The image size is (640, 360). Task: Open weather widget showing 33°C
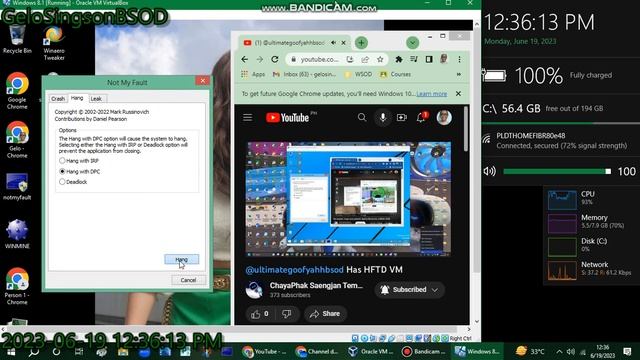coord(530,351)
